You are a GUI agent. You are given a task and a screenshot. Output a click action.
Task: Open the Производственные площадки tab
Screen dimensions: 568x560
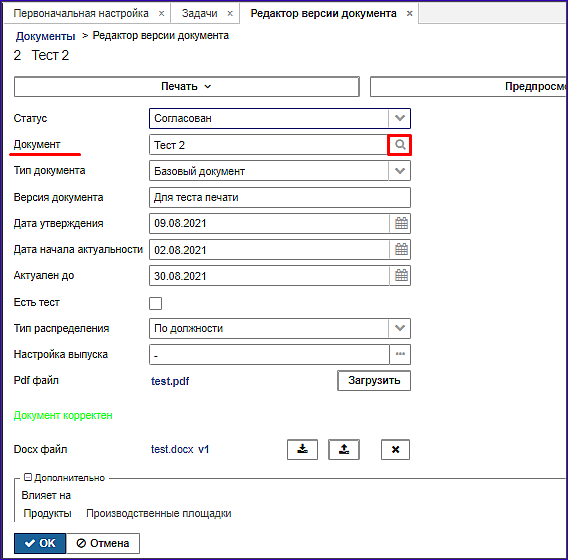click(159, 513)
